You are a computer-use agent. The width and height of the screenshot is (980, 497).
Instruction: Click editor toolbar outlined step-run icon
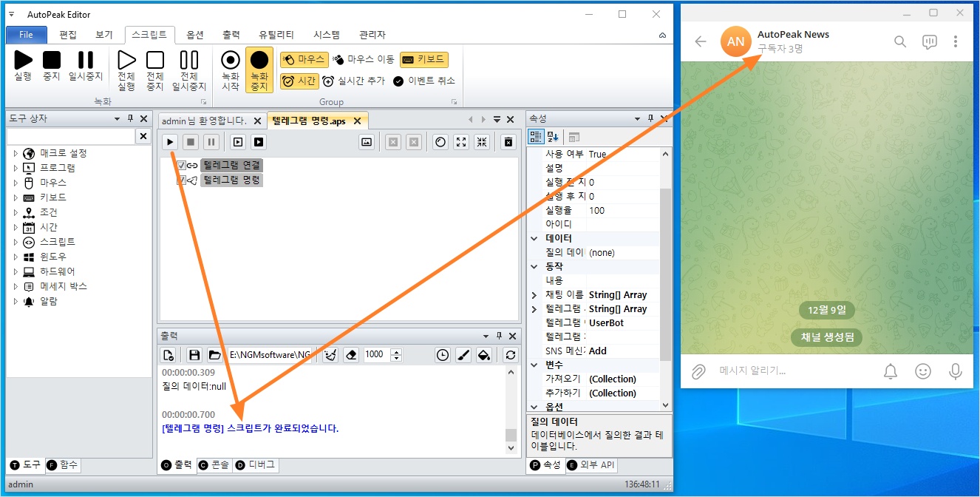coord(238,142)
